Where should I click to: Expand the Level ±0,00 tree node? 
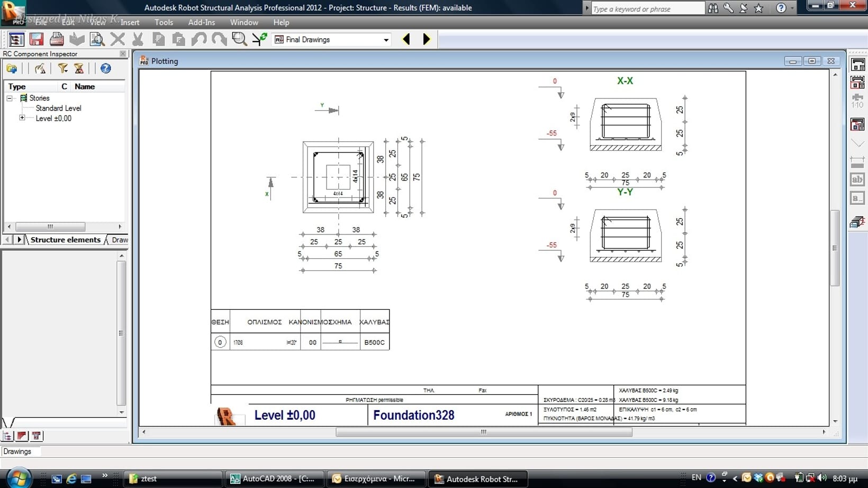[x=22, y=118]
